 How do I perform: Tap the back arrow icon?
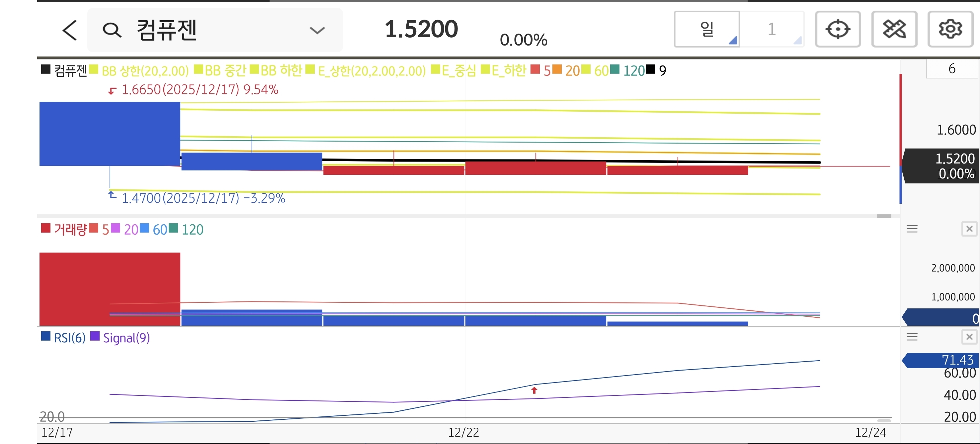[70, 30]
